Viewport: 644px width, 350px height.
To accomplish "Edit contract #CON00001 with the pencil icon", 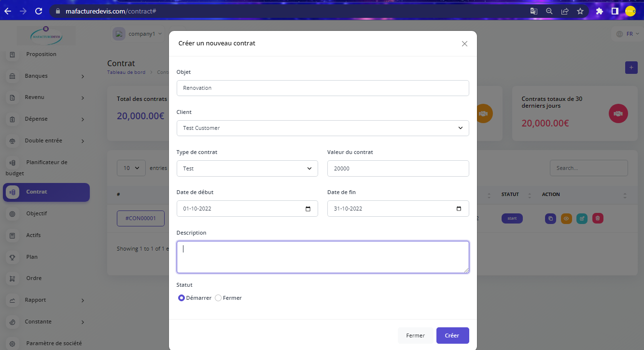I will [x=582, y=219].
